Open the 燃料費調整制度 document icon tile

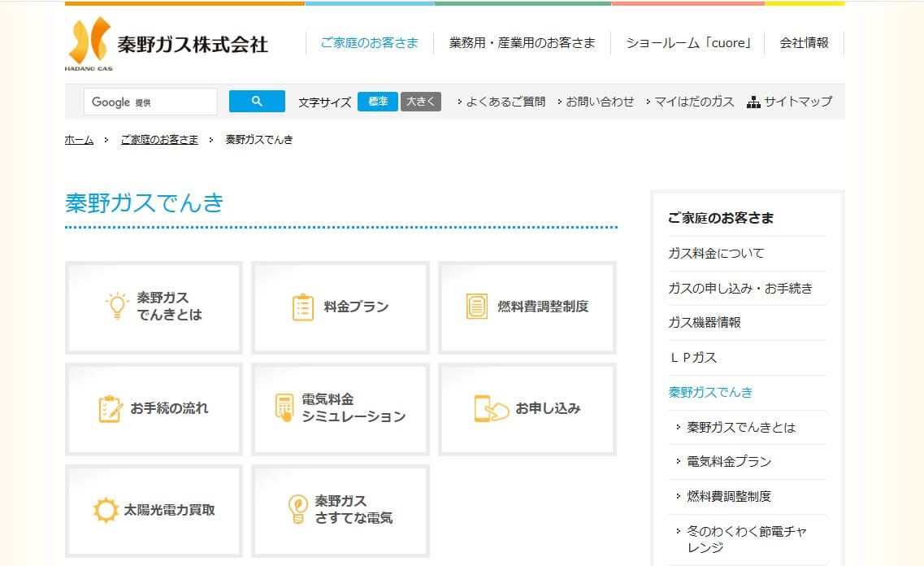pyautogui.click(x=527, y=307)
